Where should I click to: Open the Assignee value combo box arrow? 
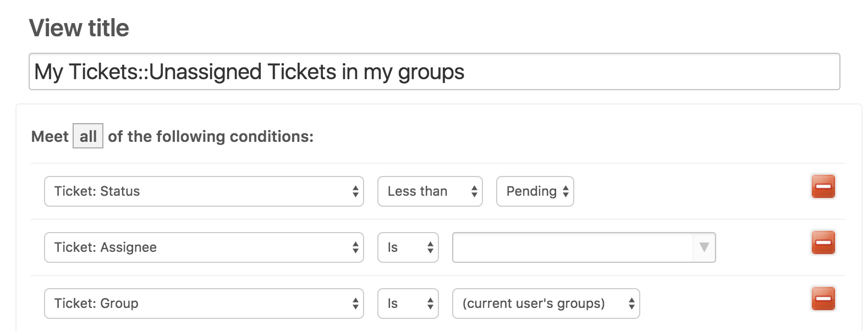704,247
